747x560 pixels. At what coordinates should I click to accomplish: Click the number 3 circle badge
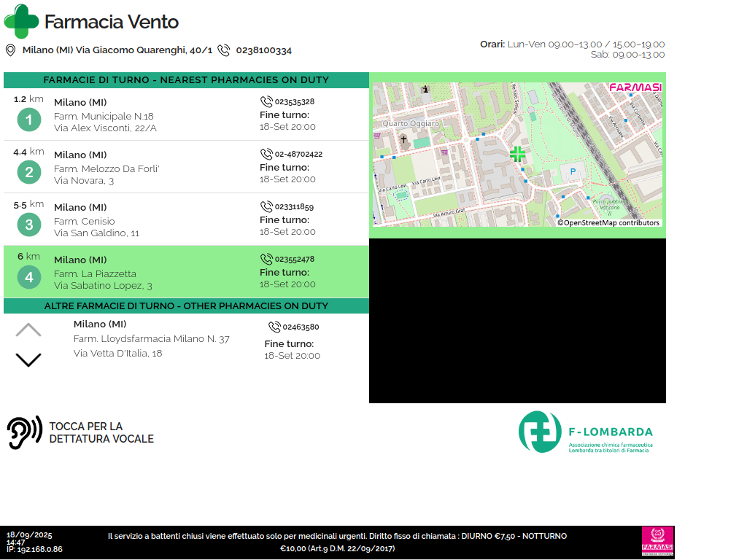[29, 225]
